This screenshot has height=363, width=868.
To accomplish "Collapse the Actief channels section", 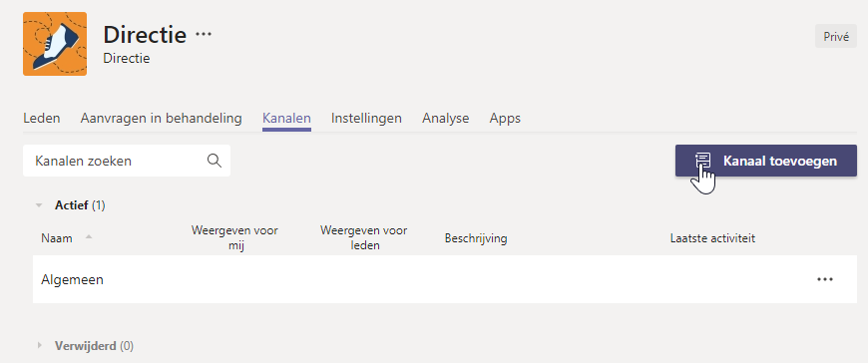I will click(x=39, y=205).
